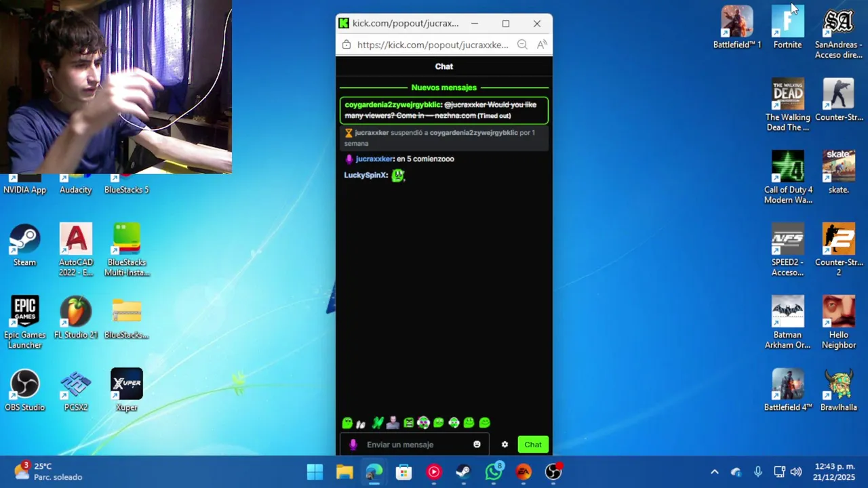
Task: Open WhatsApp from taskbar
Action: pos(494,472)
